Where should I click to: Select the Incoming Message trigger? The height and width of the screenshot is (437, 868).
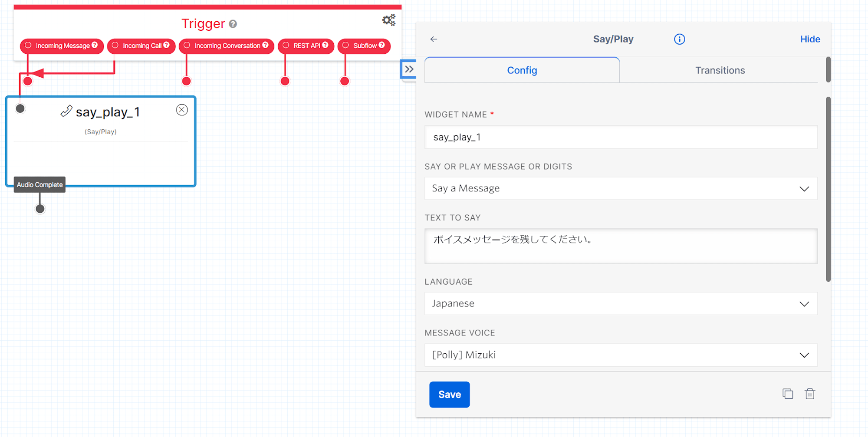pos(62,46)
